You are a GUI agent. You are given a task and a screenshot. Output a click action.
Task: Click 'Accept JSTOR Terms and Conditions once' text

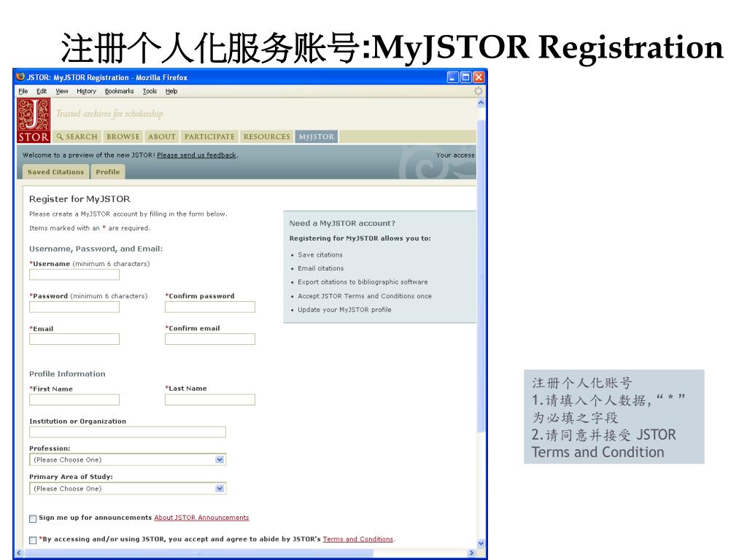click(365, 296)
